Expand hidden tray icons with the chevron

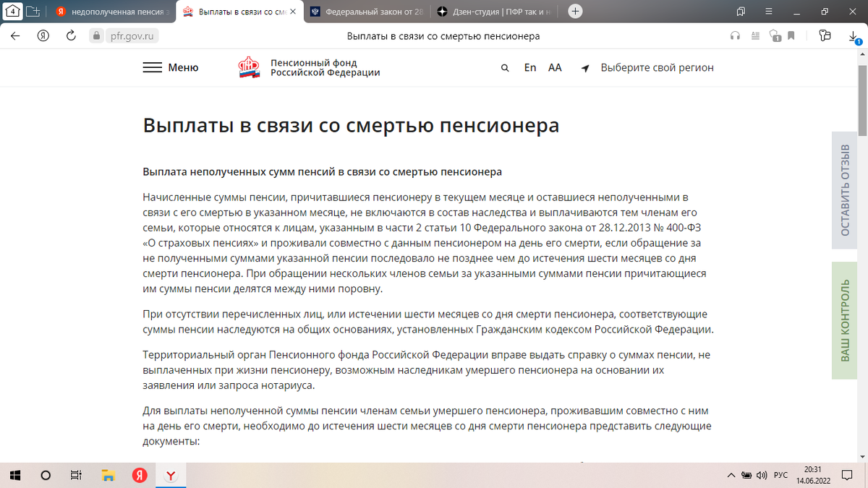point(731,475)
